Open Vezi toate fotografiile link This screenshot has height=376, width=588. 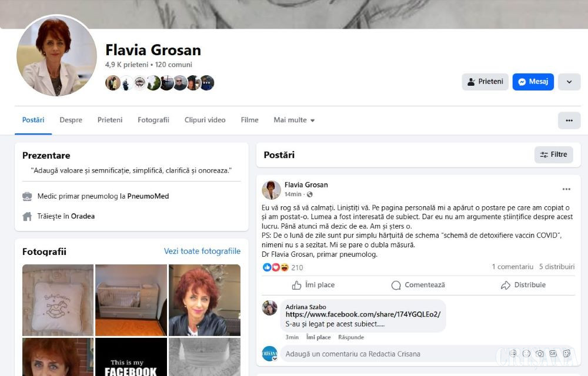[x=202, y=251]
